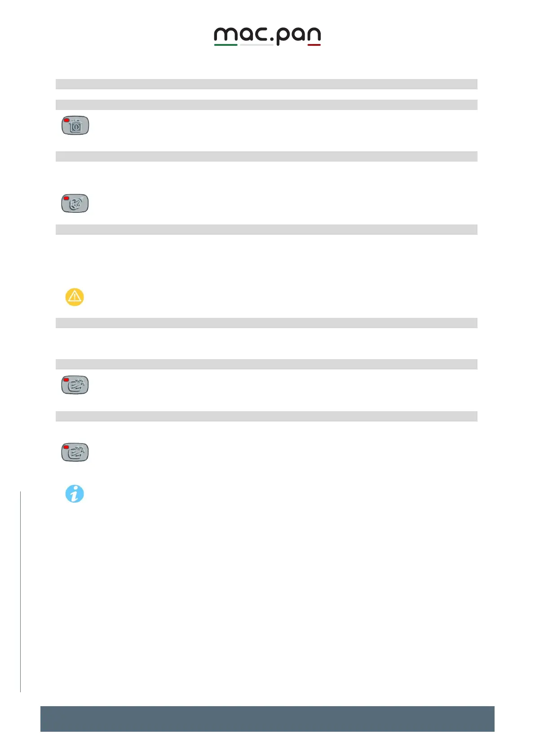Select the gray bar directly above the power button
The width and height of the screenshot is (535, 756).
pos(266,105)
